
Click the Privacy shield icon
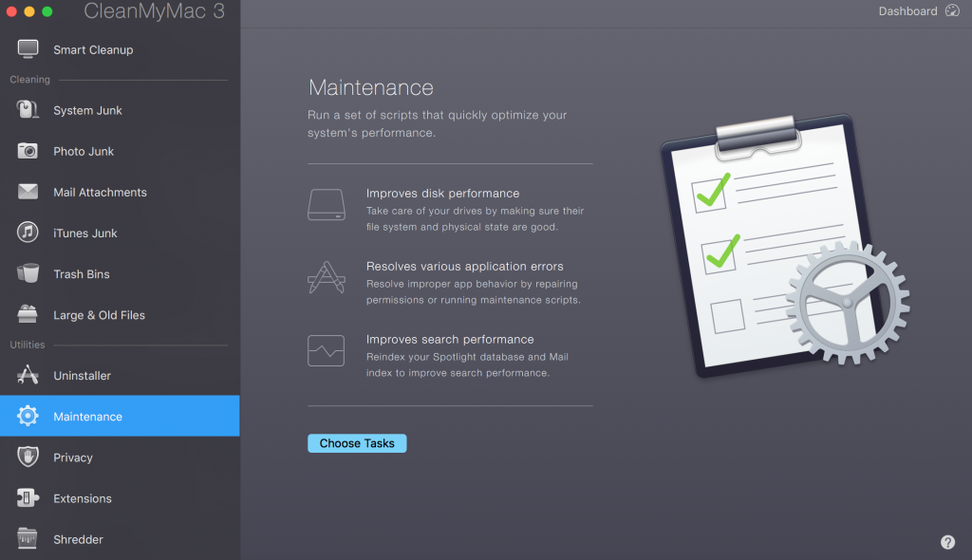click(x=28, y=457)
